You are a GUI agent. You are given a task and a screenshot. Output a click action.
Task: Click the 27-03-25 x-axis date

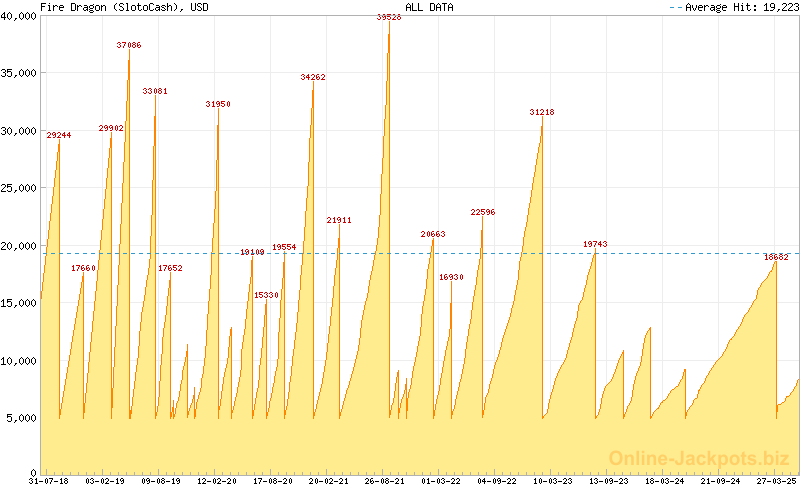(777, 481)
